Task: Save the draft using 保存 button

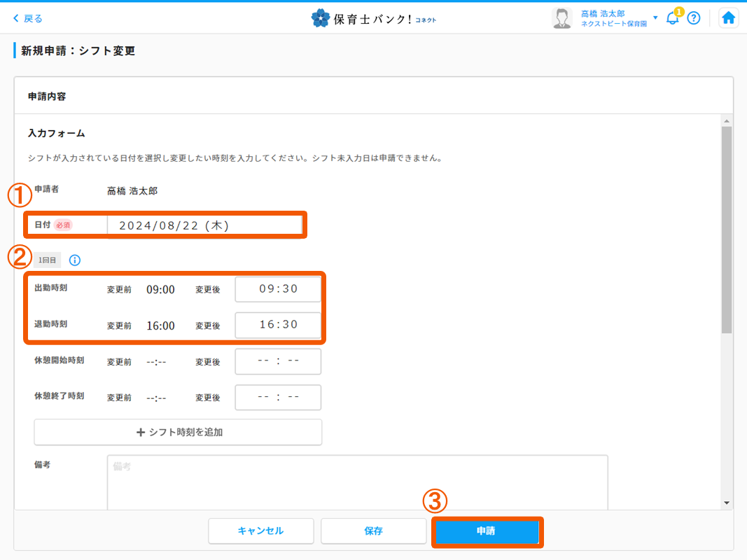Action: pos(373,531)
